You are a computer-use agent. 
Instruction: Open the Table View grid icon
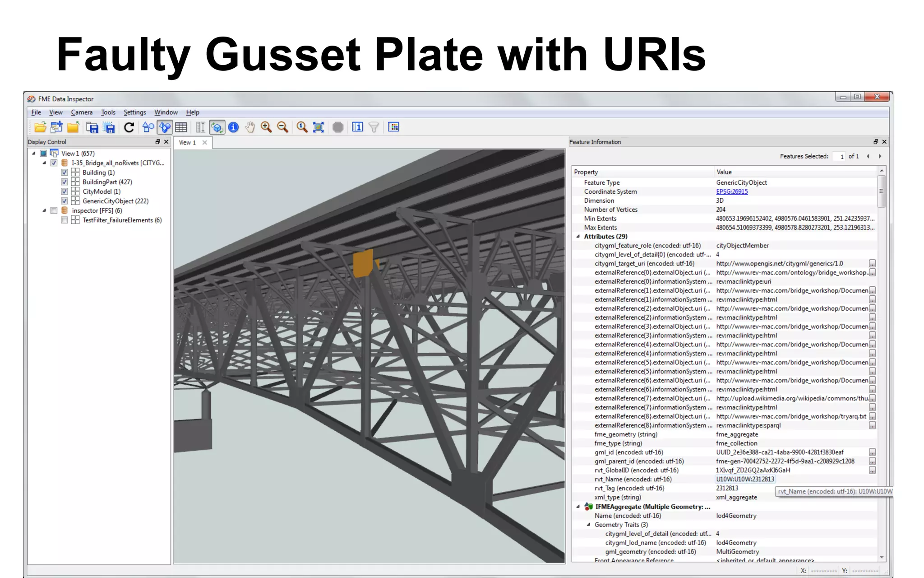(x=181, y=127)
